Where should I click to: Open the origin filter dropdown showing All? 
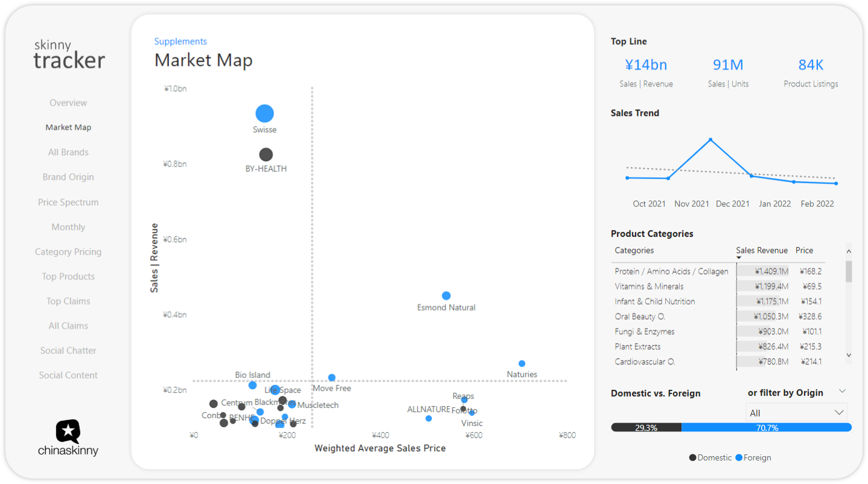point(797,413)
